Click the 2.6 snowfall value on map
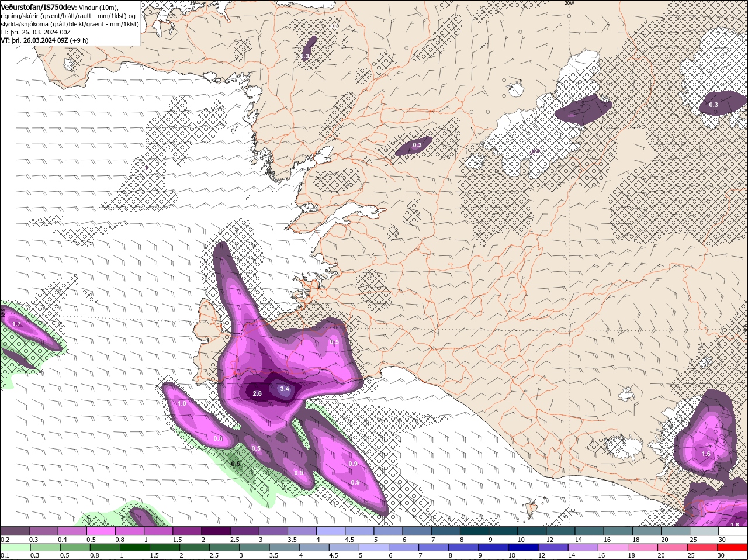The height and width of the screenshot is (560, 748). [x=257, y=393]
